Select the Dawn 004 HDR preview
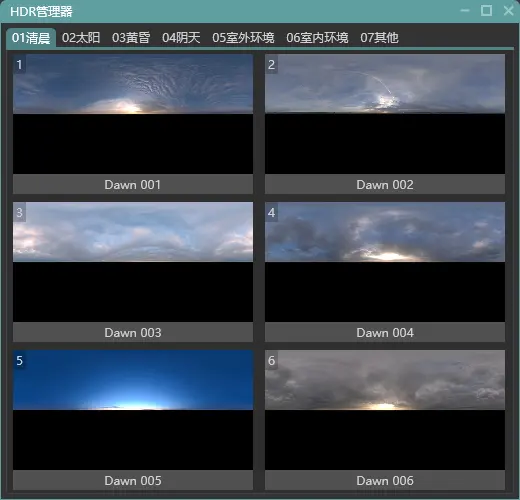This screenshot has height=500, width=520. click(385, 262)
